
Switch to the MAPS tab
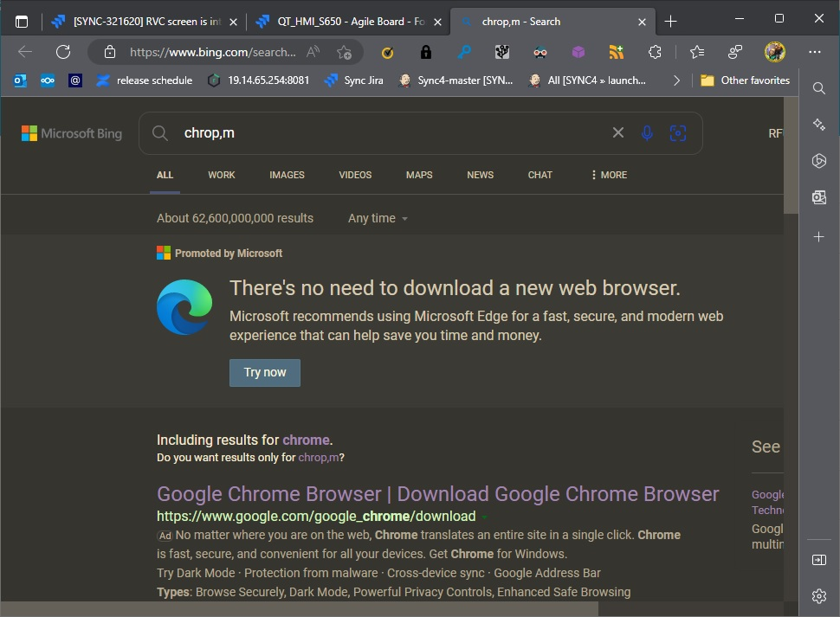click(419, 175)
